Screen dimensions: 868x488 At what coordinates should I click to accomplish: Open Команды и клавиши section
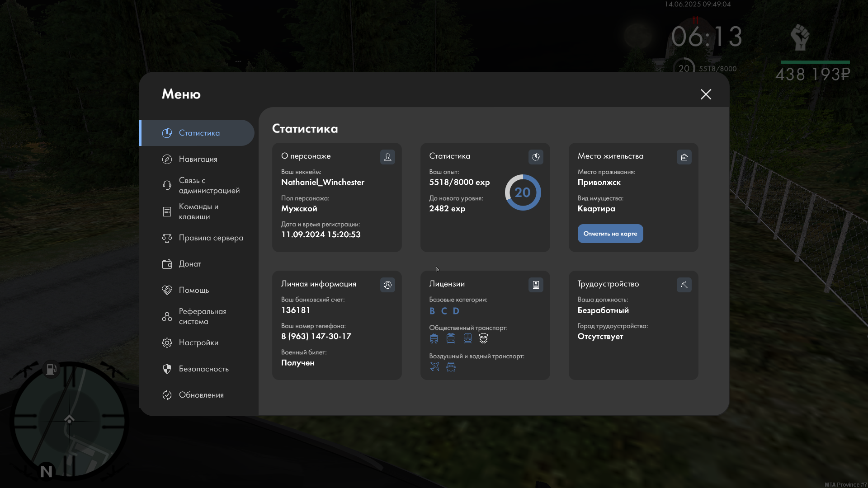(x=197, y=211)
